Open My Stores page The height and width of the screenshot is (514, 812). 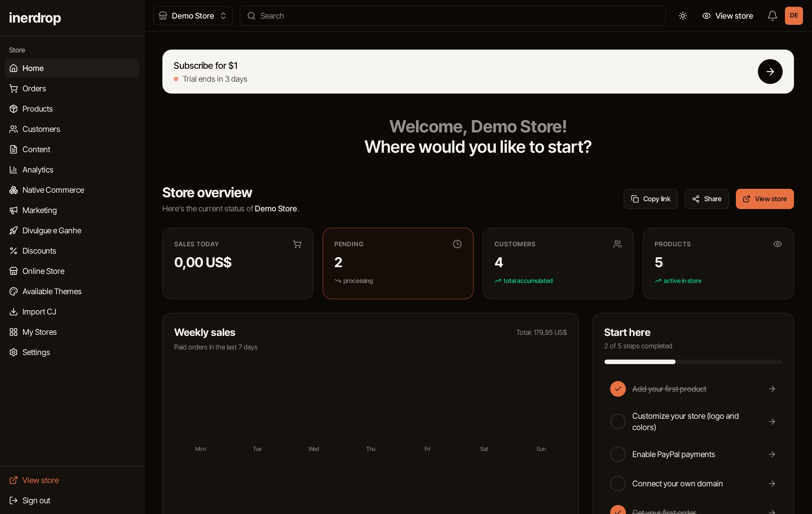click(x=72, y=332)
